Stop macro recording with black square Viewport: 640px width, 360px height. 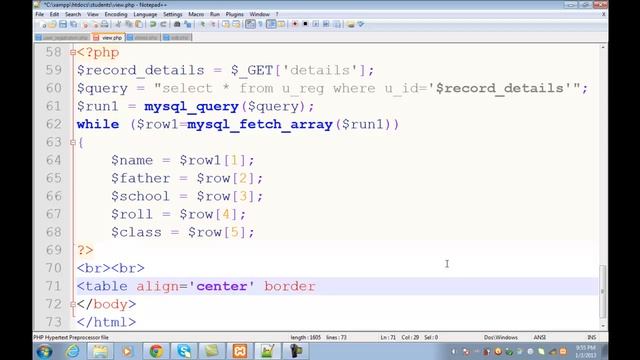pos(305,24)
